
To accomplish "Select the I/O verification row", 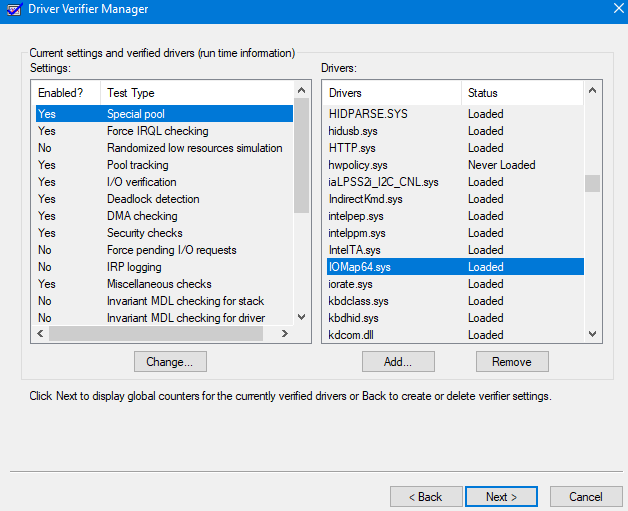I will click(164, 182).
